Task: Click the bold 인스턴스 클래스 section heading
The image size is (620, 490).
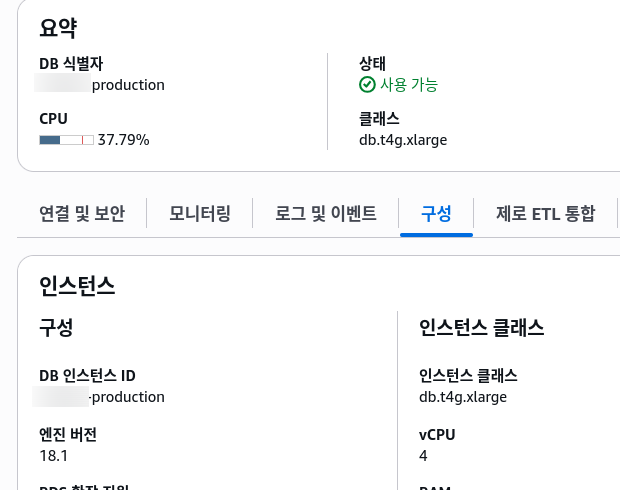Action: point(481,327)
